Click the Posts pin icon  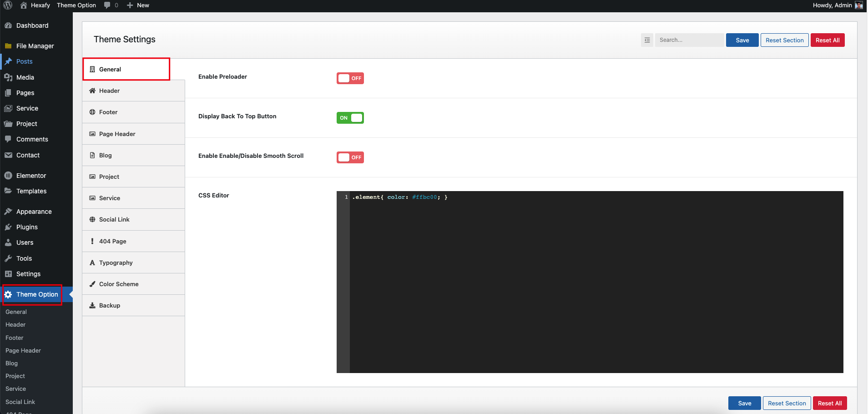(x=8, y=61)
